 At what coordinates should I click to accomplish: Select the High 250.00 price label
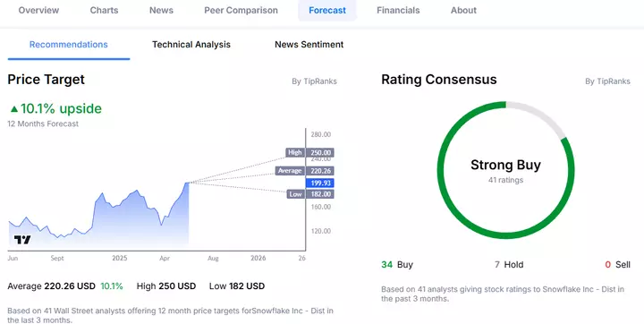[x=309, y=152]
